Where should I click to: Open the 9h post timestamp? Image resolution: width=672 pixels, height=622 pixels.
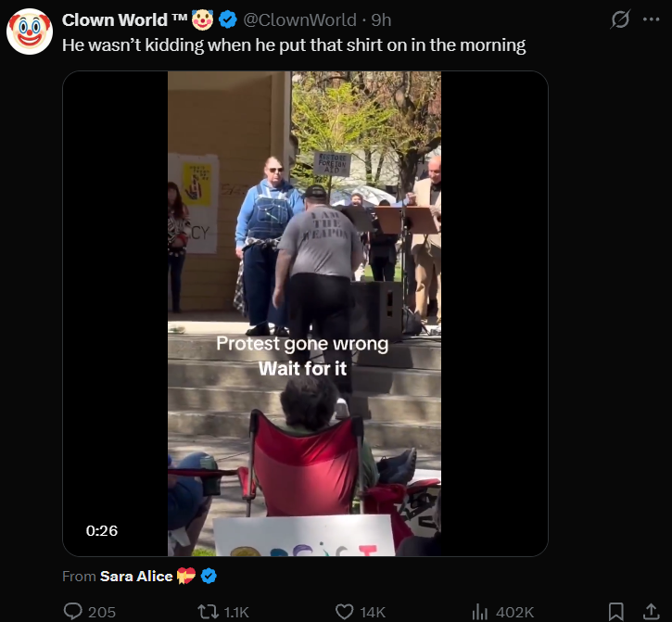coord(381,19)
